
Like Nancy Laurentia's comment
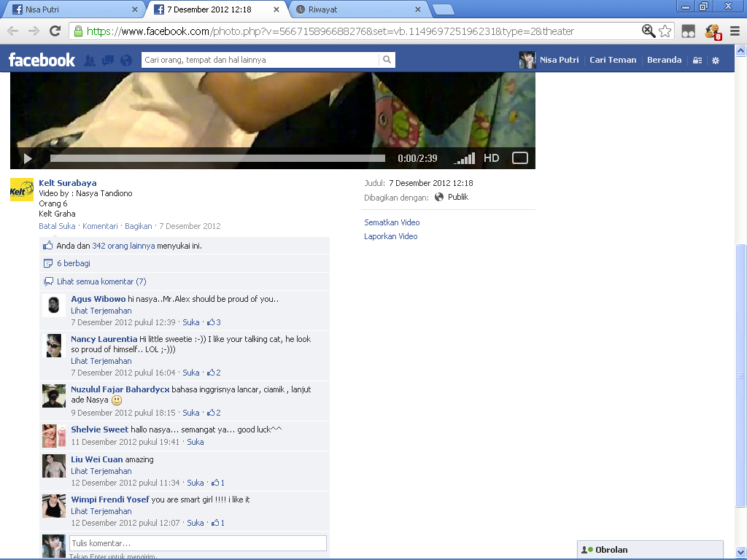(191, 373)
